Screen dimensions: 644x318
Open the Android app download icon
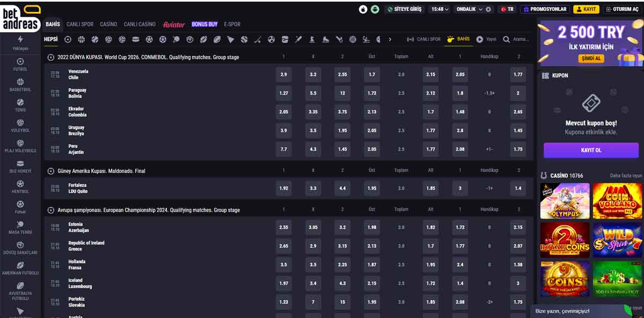coord(375,9)
